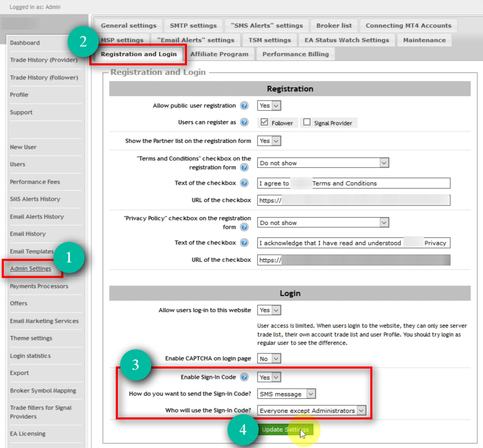Go to Payments Processors in sidebar
Screen dimensions: 483x448
click(39, 286)
